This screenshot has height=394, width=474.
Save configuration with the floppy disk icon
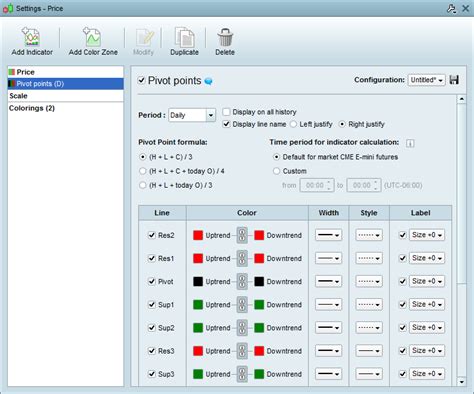coord(454,80)
